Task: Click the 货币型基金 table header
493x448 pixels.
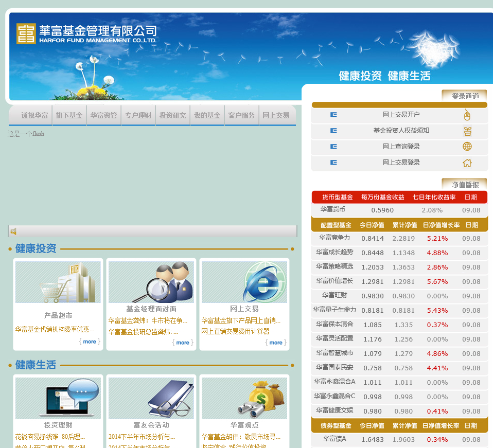Action: pos(337,198)
